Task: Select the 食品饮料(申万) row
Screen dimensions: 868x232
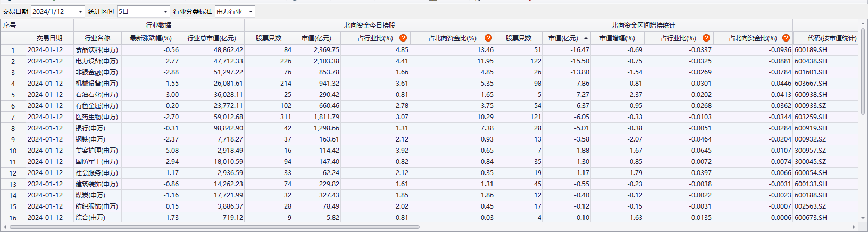Action: tap(96, 50)
